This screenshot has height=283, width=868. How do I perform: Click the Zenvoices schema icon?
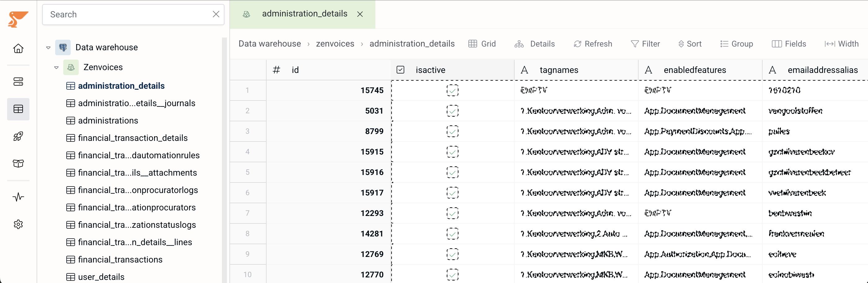pos(71,67)
